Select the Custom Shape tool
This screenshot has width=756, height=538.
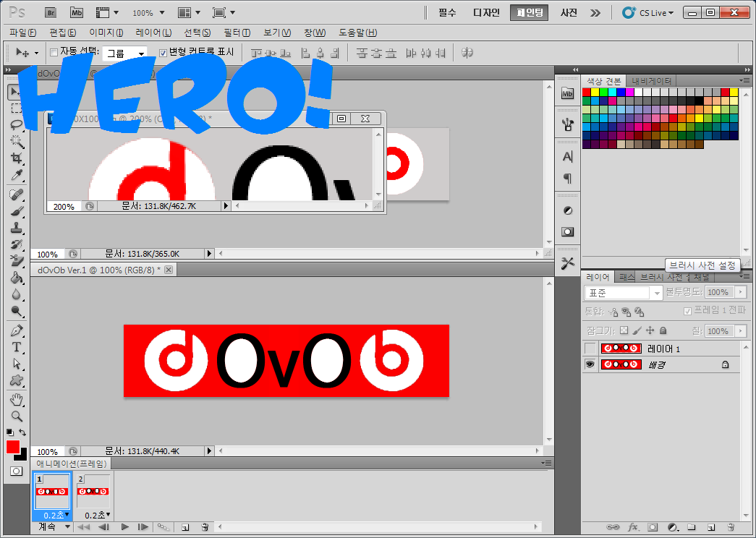[17, 380]
